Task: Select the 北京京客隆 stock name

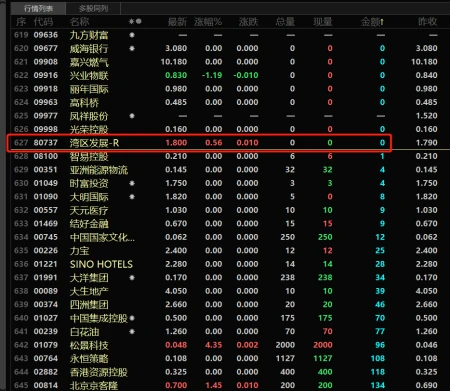Action: pyautogui.click(x=94, y=386)
